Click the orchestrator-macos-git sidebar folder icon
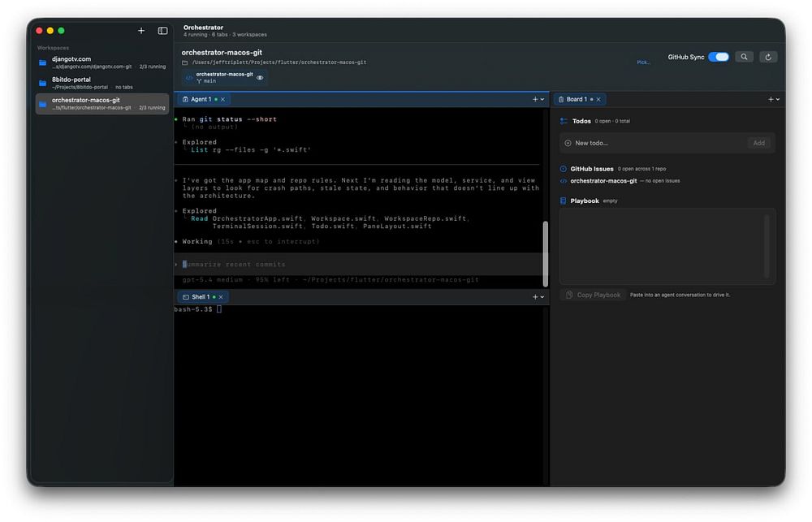 [x=42, y=104]
